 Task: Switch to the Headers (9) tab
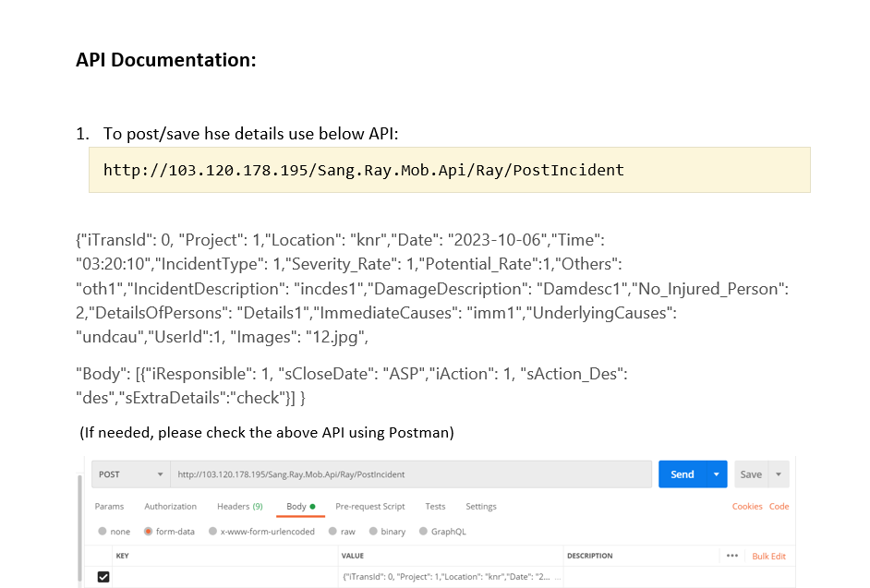(239, 507)
